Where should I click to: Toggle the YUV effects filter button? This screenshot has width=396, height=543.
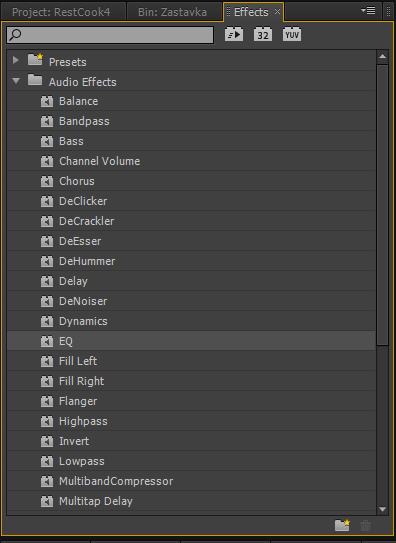pos(292,34)
